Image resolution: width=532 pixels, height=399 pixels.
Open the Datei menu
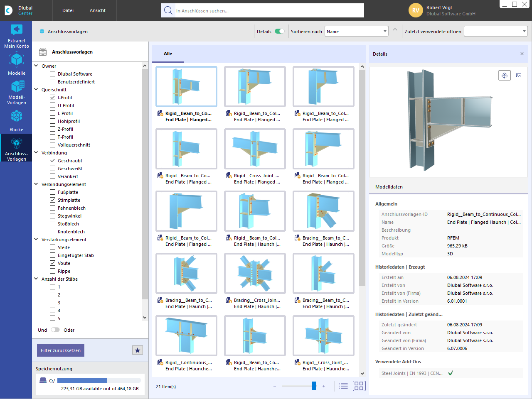pos(68,10)
